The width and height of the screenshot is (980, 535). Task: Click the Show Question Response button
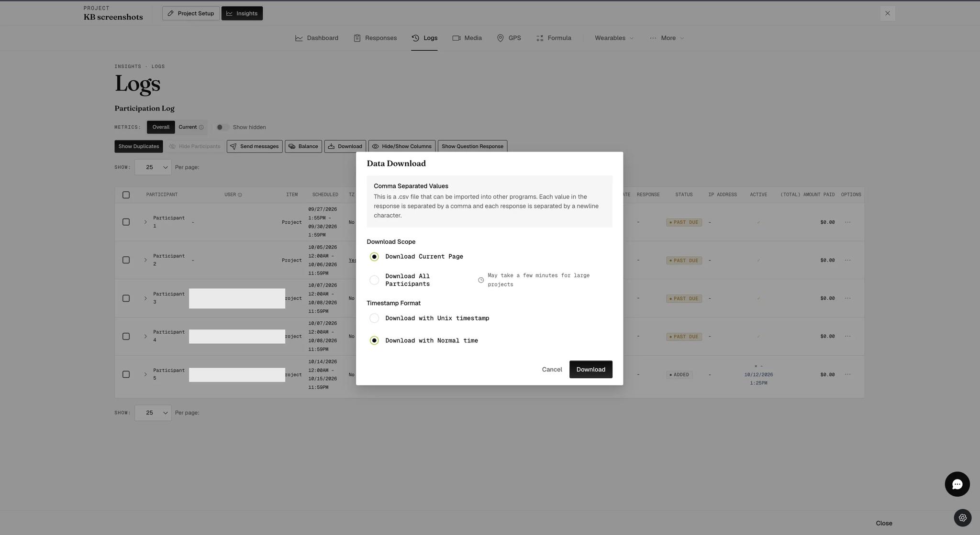[472, 146]
